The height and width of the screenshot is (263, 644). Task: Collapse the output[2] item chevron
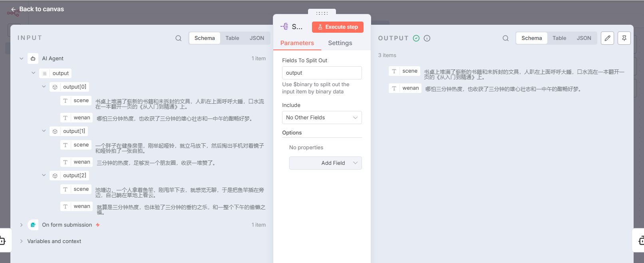pos(44,175)
